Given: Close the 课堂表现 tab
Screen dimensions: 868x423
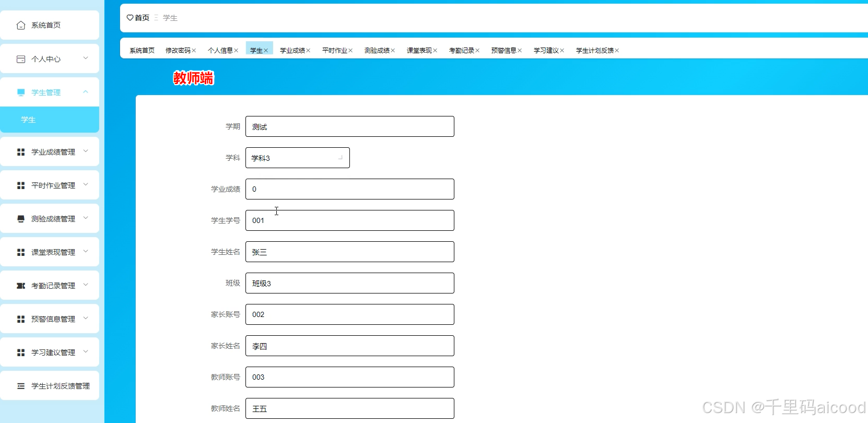Looking at the screenshot, I should (x=435, y=51).
